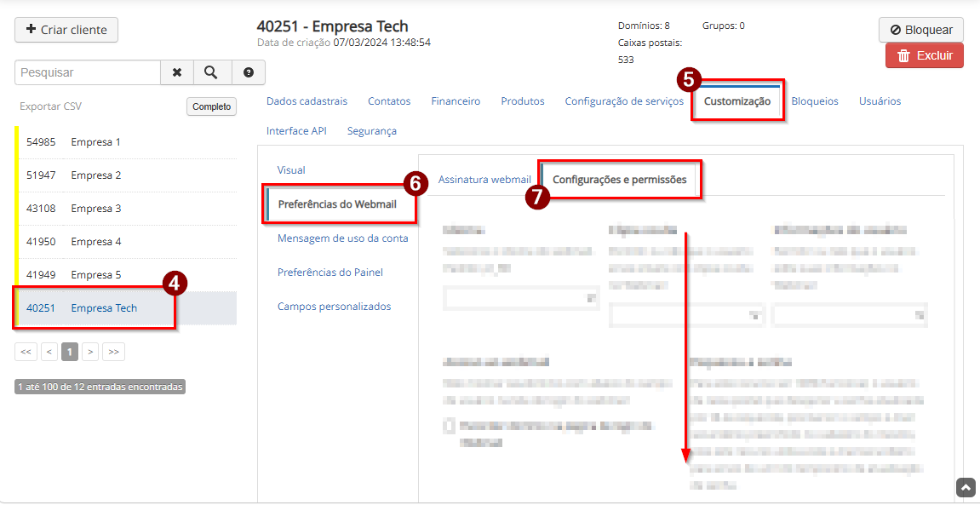Click Criar cliente button
Viewport: 980px width, 505px height.
pos(66,29)
